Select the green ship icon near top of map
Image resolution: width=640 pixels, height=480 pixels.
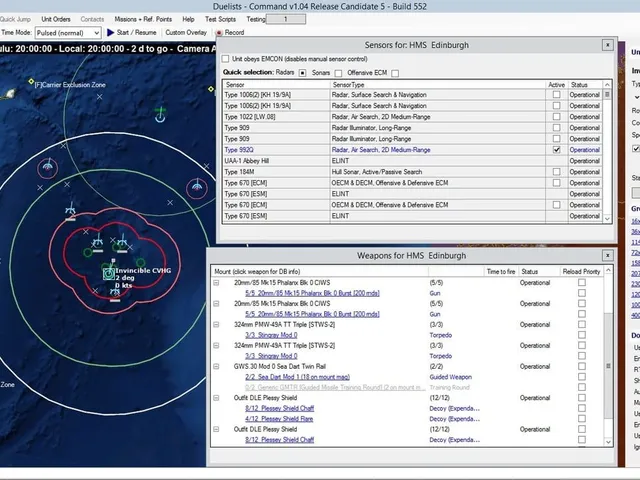coord(160,115)
